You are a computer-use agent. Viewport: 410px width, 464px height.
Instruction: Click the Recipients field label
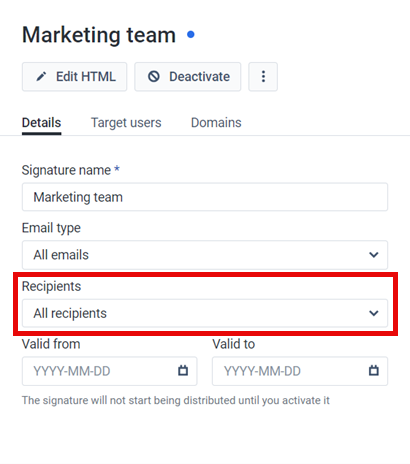click(x=51, y=286)
